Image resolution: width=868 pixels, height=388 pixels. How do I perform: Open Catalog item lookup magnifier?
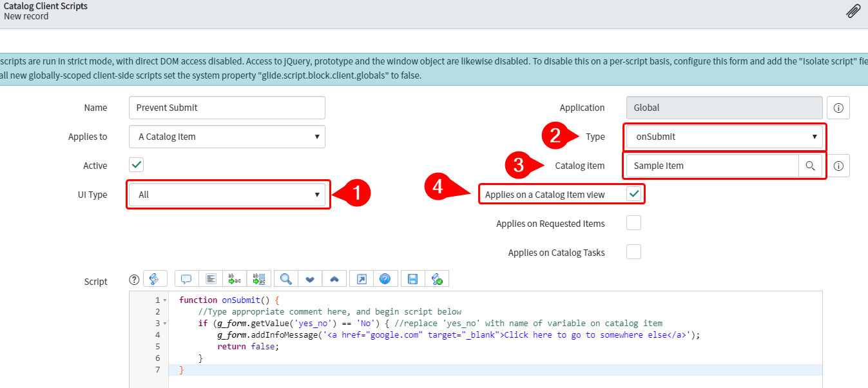(811, 166)
